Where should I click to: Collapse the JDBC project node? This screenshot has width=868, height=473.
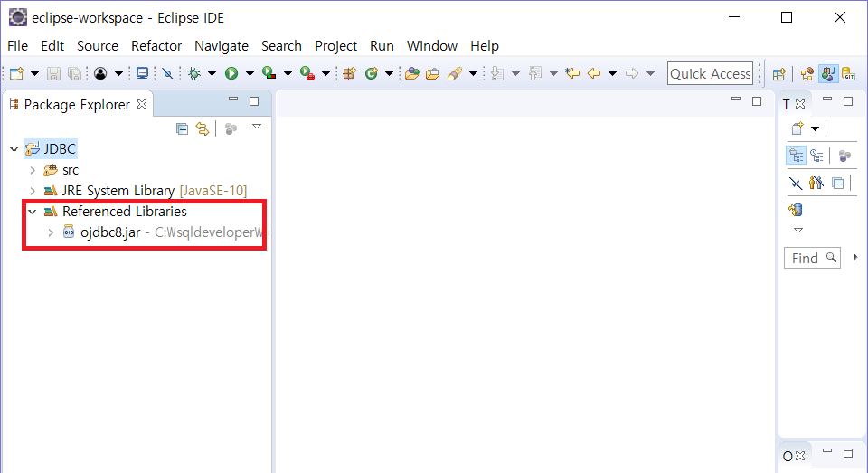(x=14, y=149)
